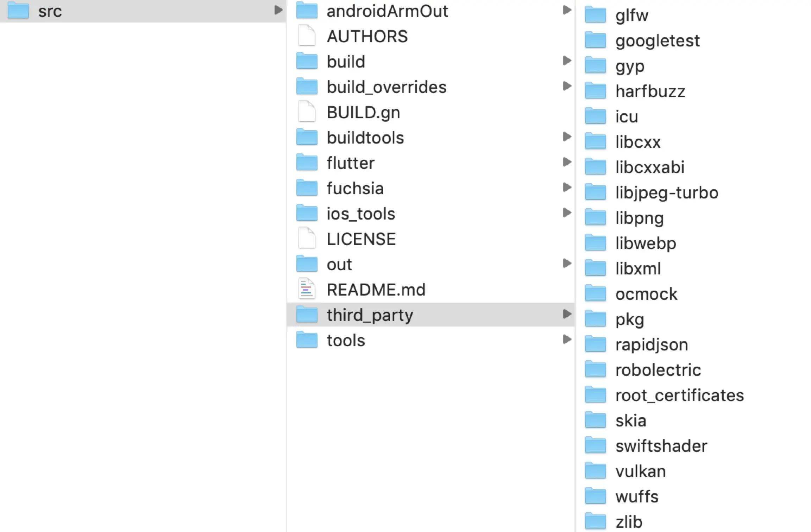The height and width of the screenshot is (532, 811).
Task: Click the icu folder icon
Action: tap(595, 116)
